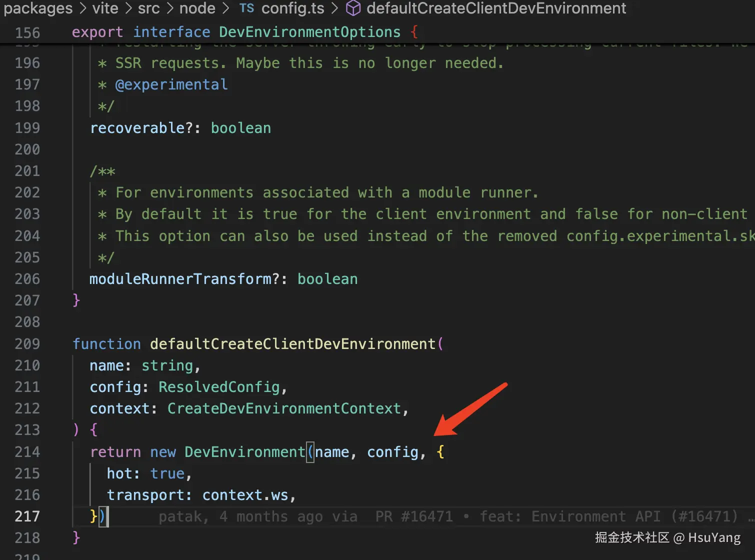
Task: Click line number 217 in gutter
Action: click(27, 516)
